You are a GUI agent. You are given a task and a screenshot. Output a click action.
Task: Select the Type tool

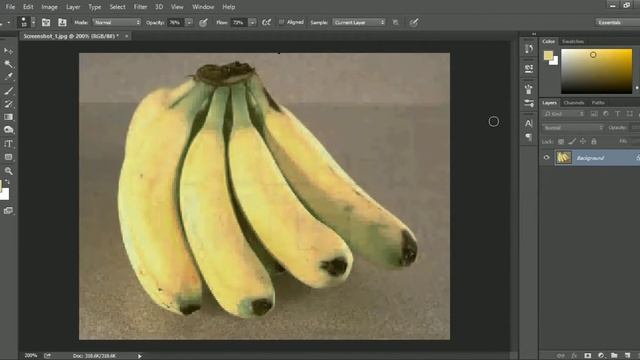click(8, 144)
